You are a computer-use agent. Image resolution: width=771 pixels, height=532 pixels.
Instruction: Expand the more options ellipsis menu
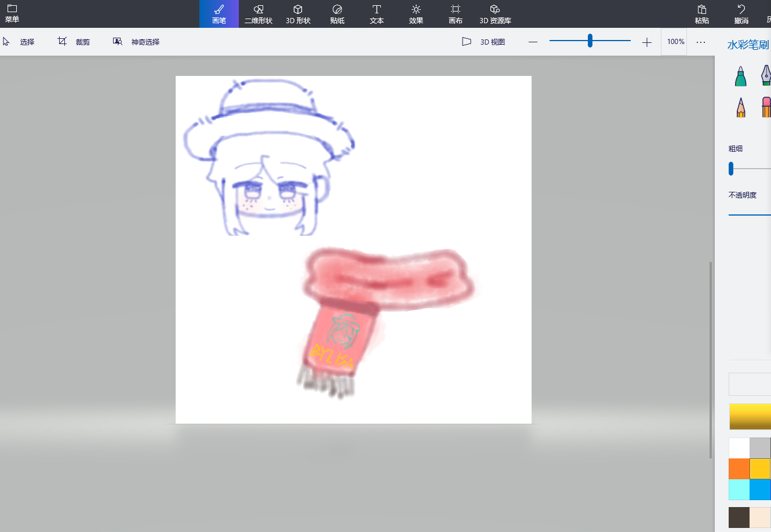point(700,42)
